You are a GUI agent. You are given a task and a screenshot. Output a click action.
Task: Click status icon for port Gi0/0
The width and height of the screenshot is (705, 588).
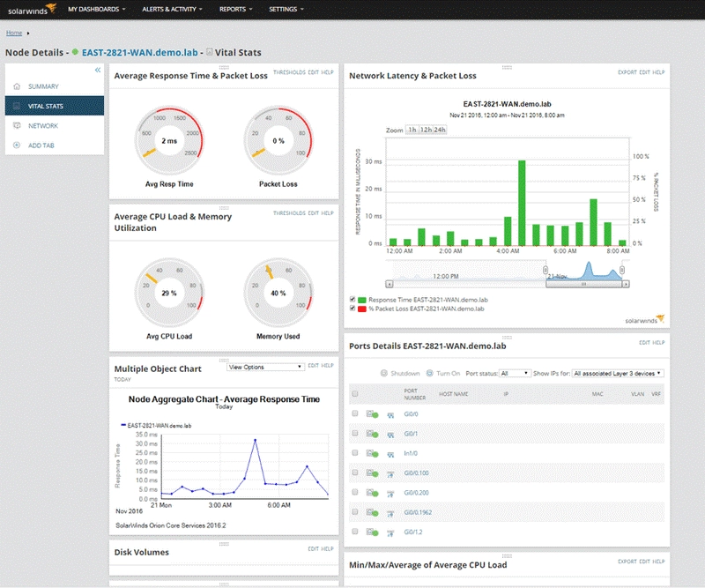[x=372, y=414]
